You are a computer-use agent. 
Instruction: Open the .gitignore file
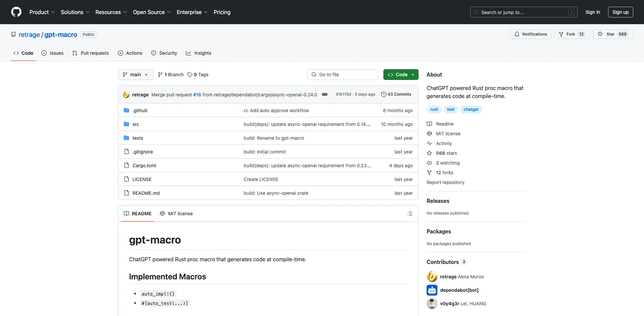point(143,152)
